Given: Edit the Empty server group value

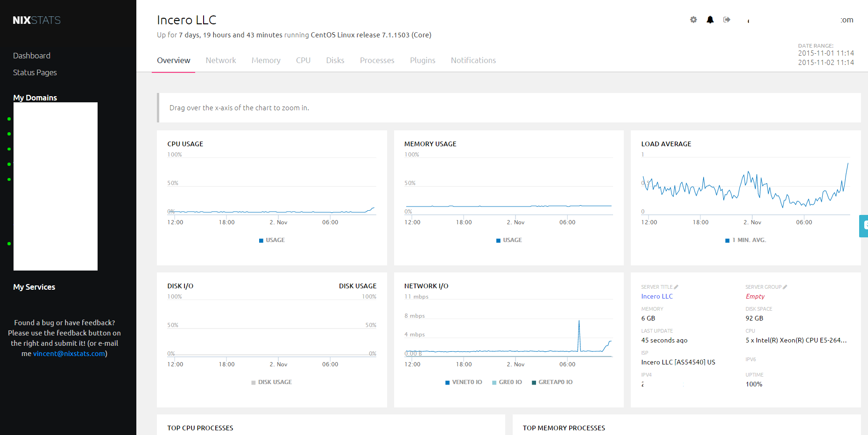Looking at the screenshot, I should click(755, 296).
